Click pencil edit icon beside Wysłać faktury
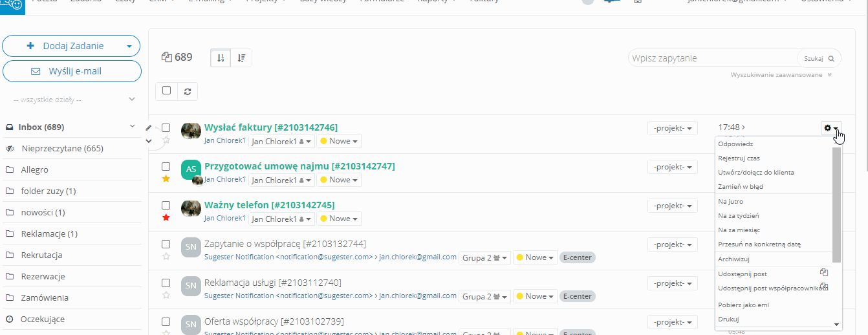The width and height of the screenshot is (868, 335). (149, 128)
